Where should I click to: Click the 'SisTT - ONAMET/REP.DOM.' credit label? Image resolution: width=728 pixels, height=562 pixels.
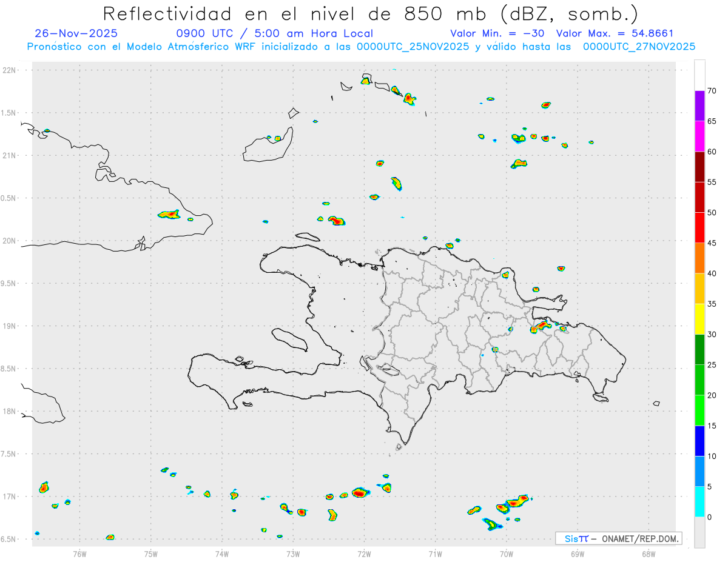[618, 538]
